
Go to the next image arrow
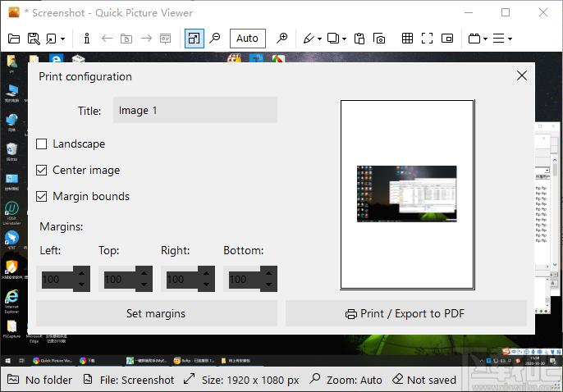click(x=146, y=39)
